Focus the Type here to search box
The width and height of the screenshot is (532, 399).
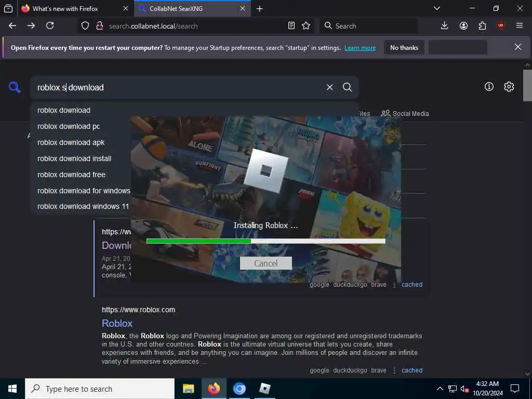tap(100, 389)
